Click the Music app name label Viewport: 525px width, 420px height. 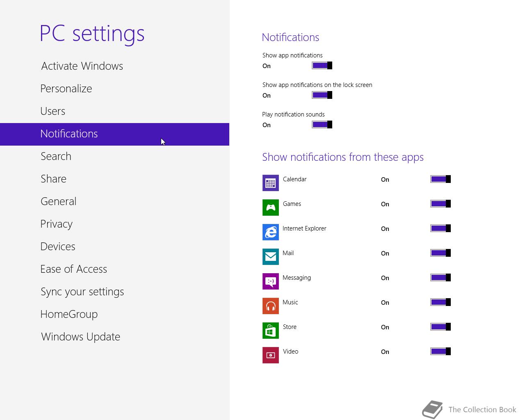point(290,302)
